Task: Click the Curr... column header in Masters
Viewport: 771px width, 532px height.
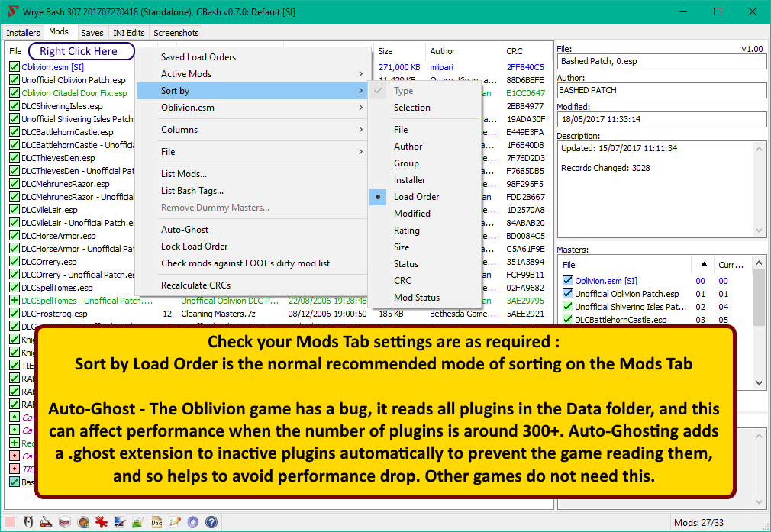Action: tap(731, 265)
